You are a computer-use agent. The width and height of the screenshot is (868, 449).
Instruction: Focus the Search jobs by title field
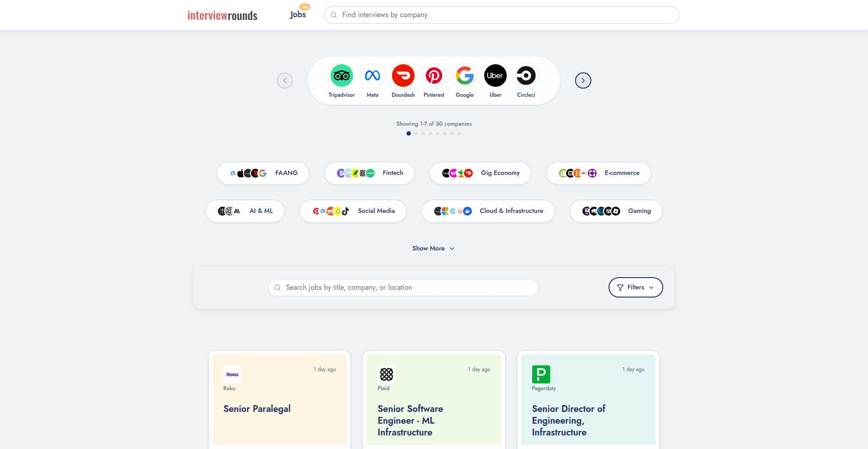pos(403,288)
